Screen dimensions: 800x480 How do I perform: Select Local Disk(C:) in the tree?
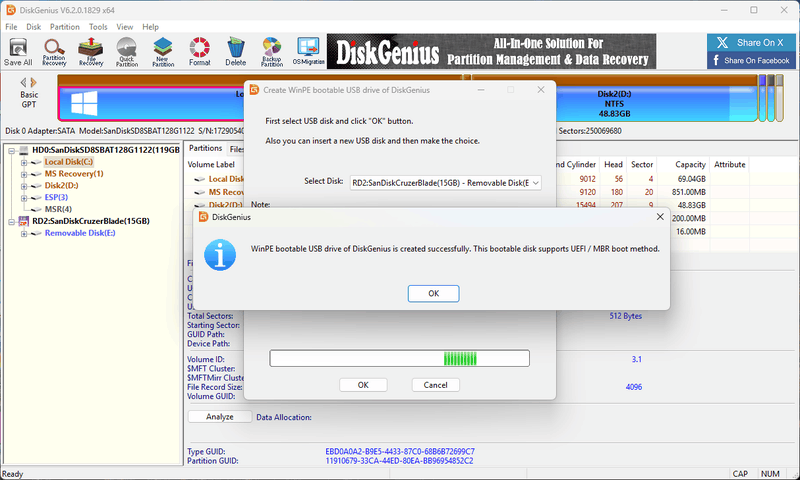coord(68,162)
